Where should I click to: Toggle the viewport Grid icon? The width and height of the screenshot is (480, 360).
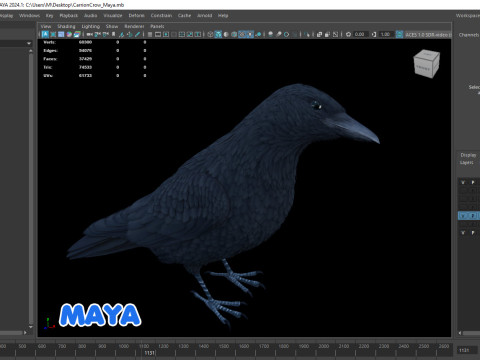pos(150,34)
